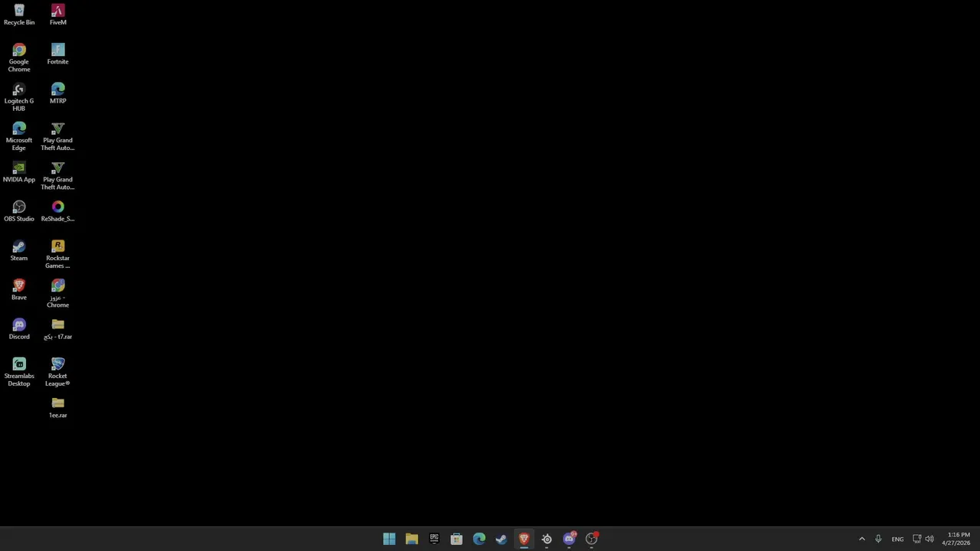Open OBS Studio from the taskbar
Screen dimensions: 980x551
click(x=591, y=539)
